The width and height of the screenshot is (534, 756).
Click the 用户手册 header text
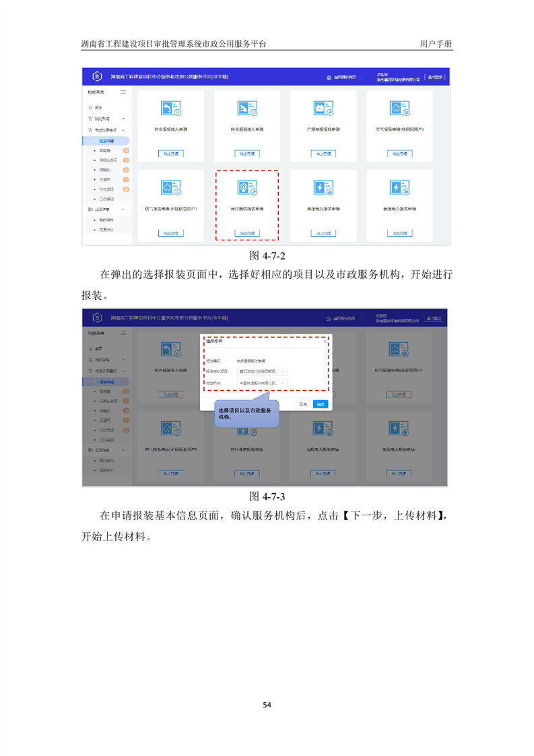pyautogui.click(x=436, y=44)
